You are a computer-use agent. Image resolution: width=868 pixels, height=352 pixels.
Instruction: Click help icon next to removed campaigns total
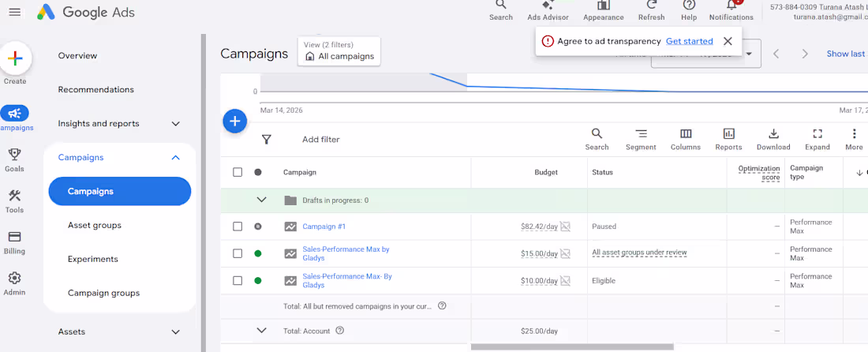click(x=442, y=305)
